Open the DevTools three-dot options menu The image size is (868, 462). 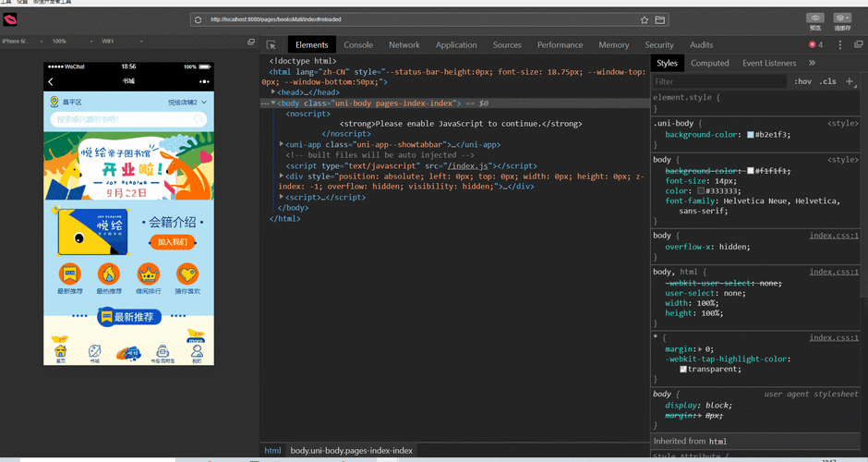coord(839,44)
